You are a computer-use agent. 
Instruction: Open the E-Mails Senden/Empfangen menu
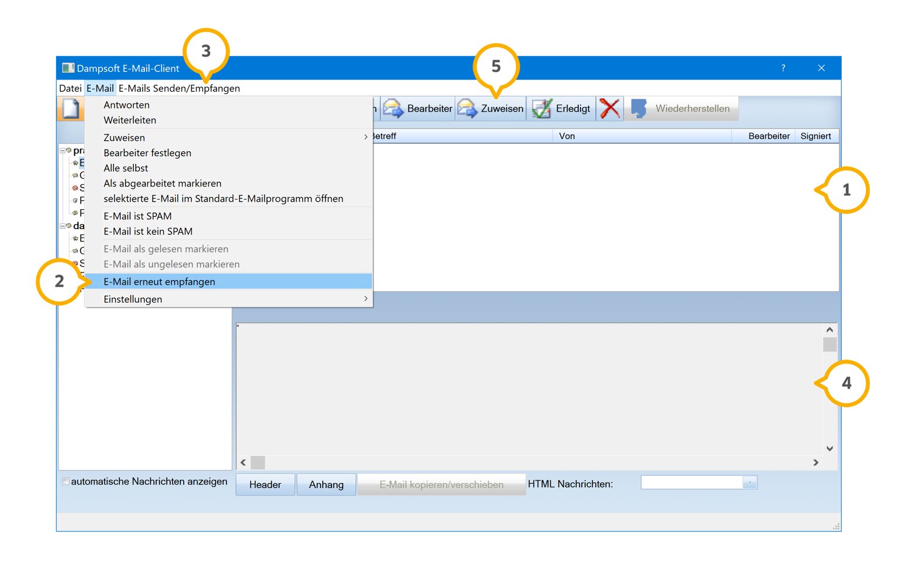tap(179, 88)
